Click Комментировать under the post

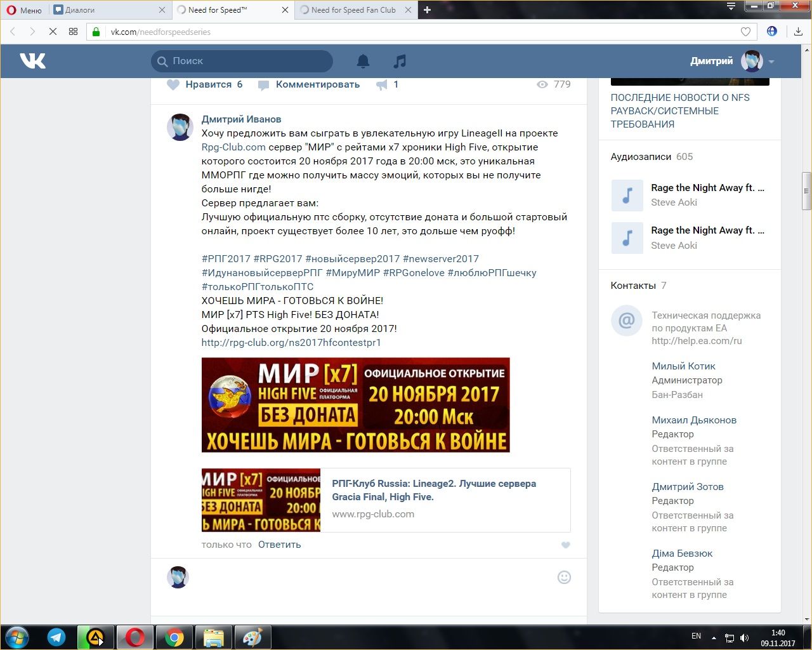[309, 84]
